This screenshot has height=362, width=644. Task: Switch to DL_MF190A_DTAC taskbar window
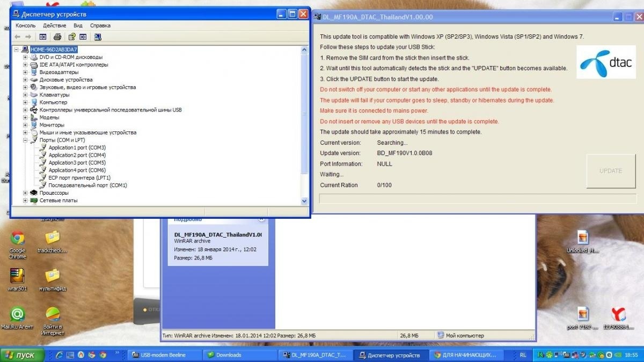316,354
